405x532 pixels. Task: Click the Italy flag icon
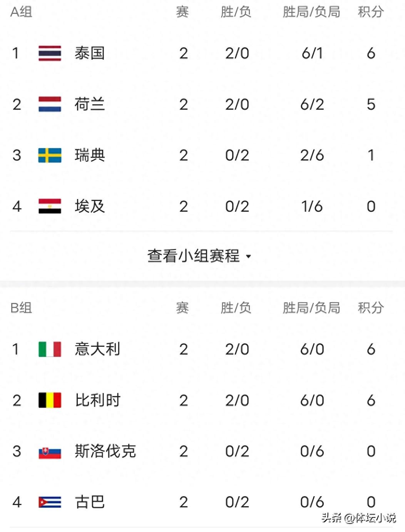(x=50, y=349)
